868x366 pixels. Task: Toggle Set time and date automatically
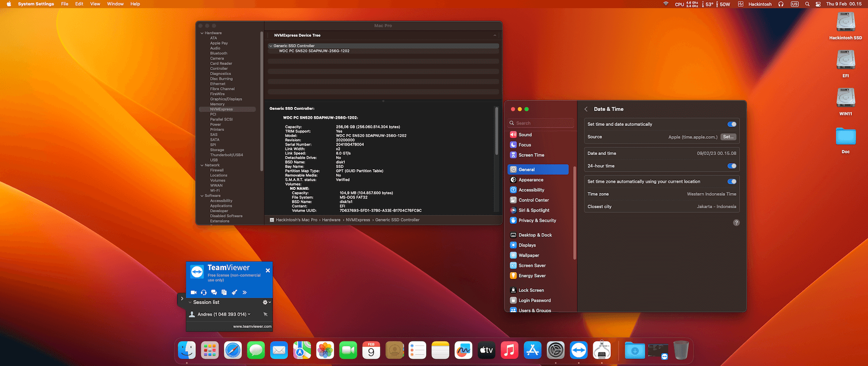(x=732, y=124)
